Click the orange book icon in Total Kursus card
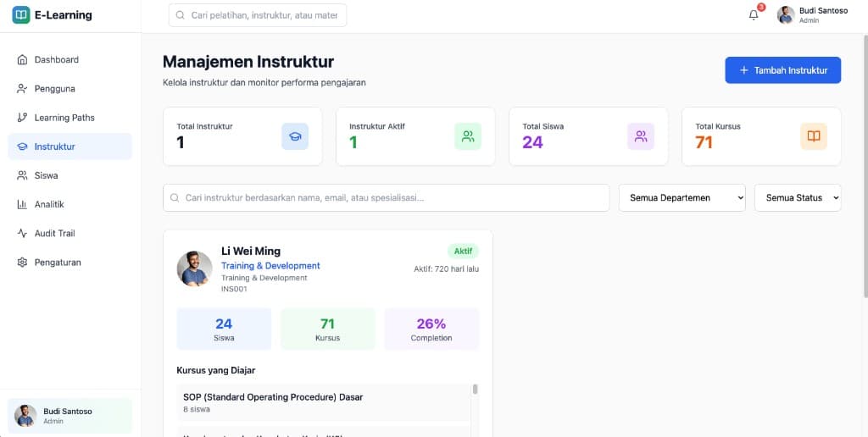Image resolution: width=868 pixels, height=437 pixels. (814, 136)
